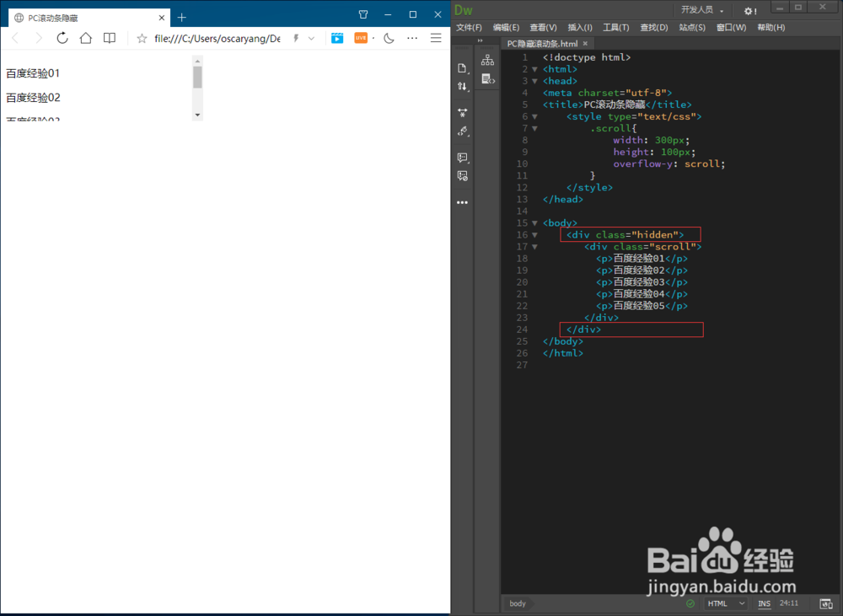Image resolution: width=843 pixels, height=616 pixels.
Task: Open the 文件(F) menu
Action: tap(469, 28)
